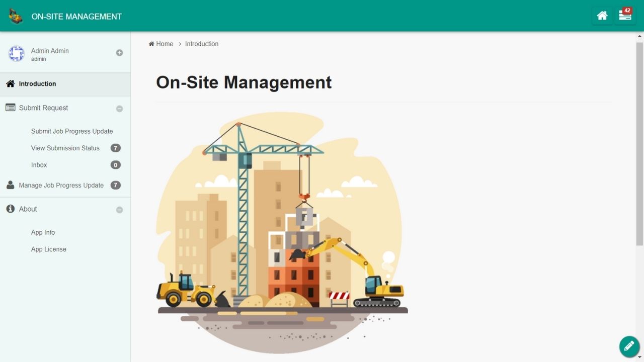Click the green pencil edit floating button
The height and width of the screenshot is (362, 644).
[629, 346]
